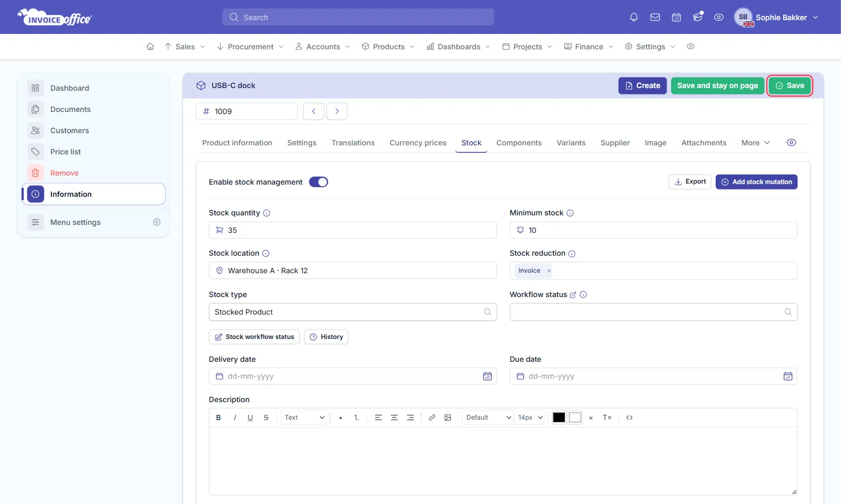The image size is (841, 504).
Task: Open Delivery date calendar picker
Action: [x=487, y=377]
